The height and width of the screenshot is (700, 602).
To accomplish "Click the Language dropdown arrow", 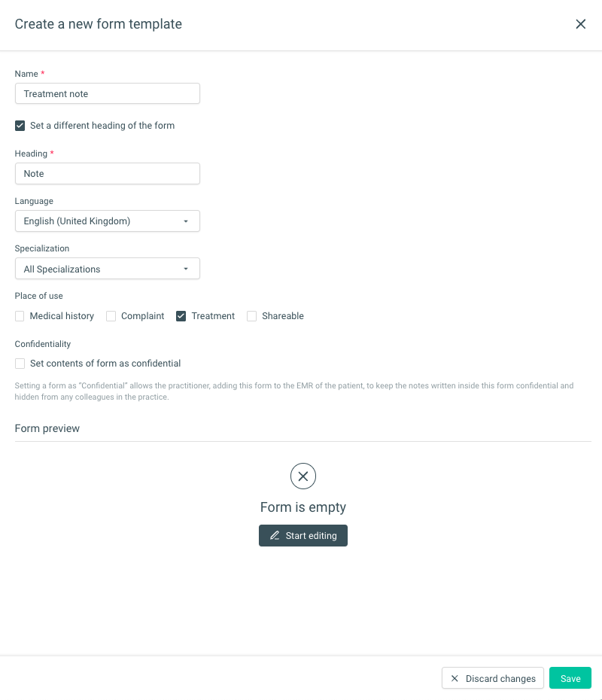I will pos(186,221).
